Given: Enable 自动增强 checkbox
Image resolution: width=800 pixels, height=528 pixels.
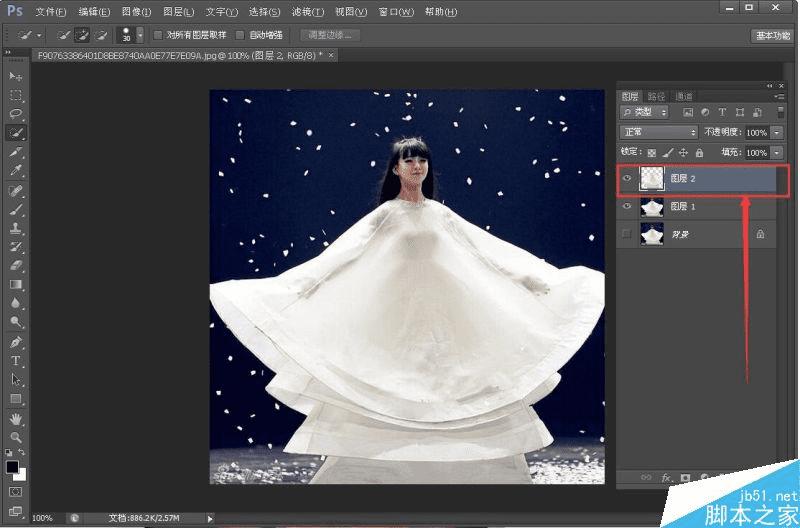Looking at the screenshot, I should click(x=240, y=35).
